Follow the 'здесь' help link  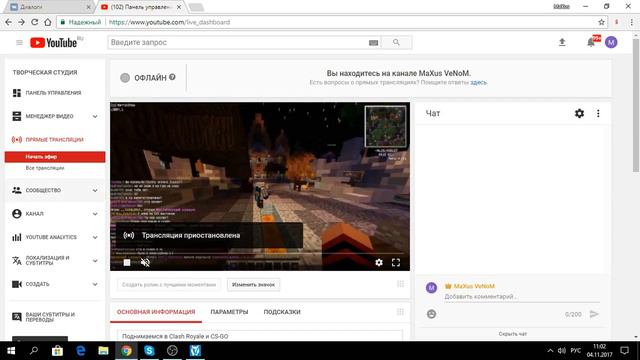(x=478, y=82)
